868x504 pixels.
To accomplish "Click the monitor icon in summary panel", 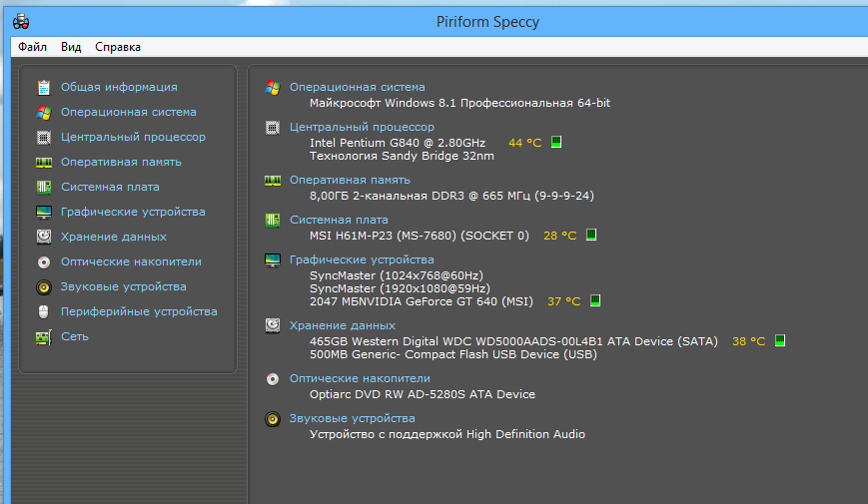I will click(x=273, y=260).
